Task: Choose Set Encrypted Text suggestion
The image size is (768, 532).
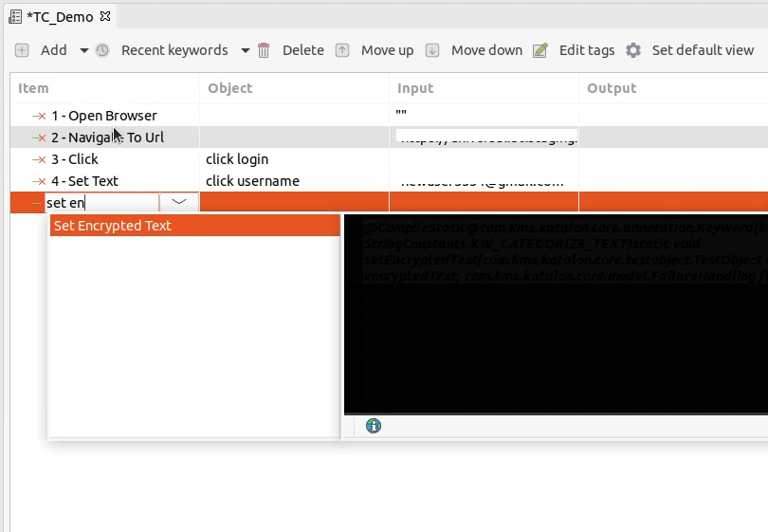Action: (x=195, y=226)
